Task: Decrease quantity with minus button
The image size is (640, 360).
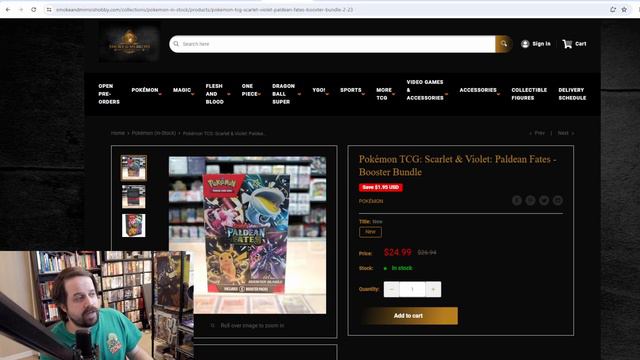Action: click(x=391, y=289)
